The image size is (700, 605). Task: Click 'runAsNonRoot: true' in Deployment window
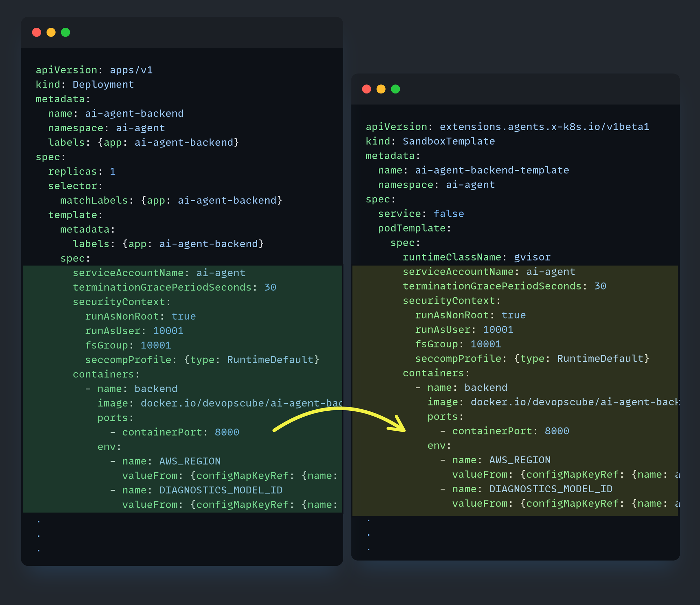(140, 316)
